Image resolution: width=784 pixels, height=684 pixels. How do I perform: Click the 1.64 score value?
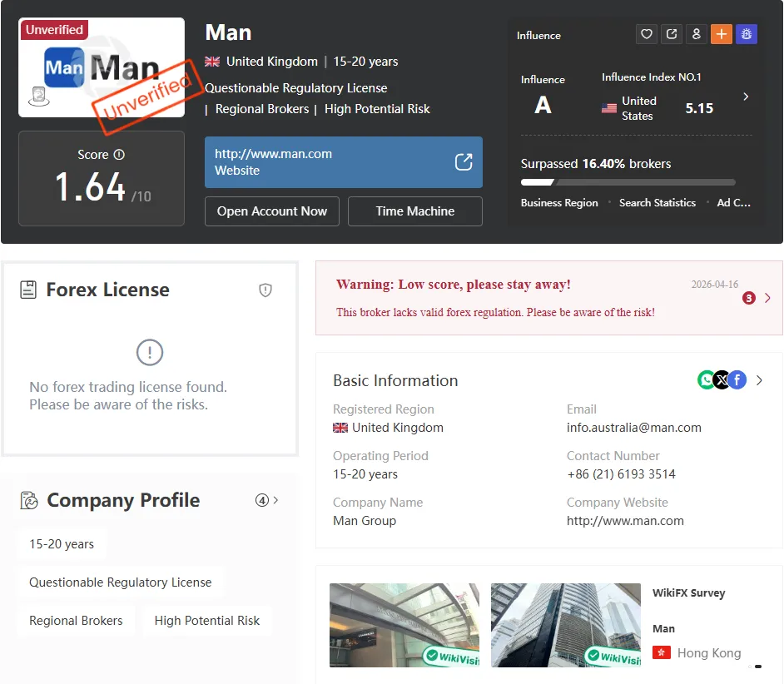[x=90, y=187]
